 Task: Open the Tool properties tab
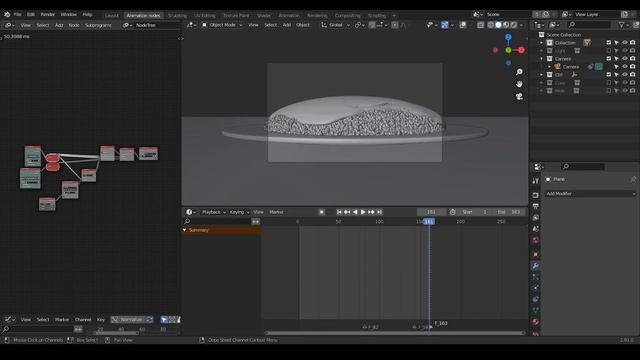point(536,181)
